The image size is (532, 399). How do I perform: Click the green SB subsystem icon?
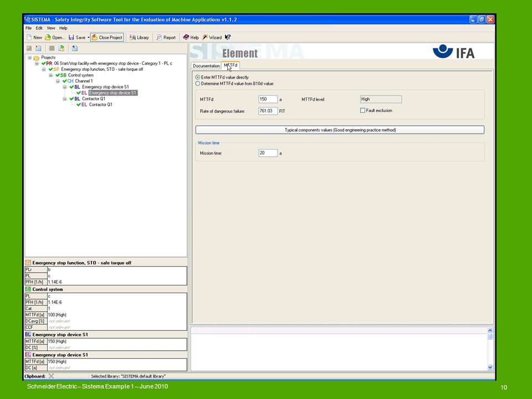click(63, 75)
